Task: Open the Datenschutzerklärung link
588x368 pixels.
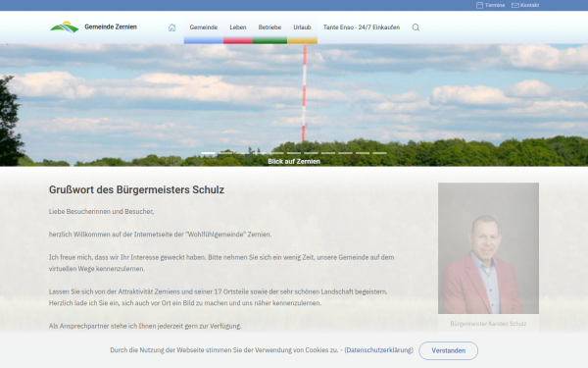Action: 378,350
